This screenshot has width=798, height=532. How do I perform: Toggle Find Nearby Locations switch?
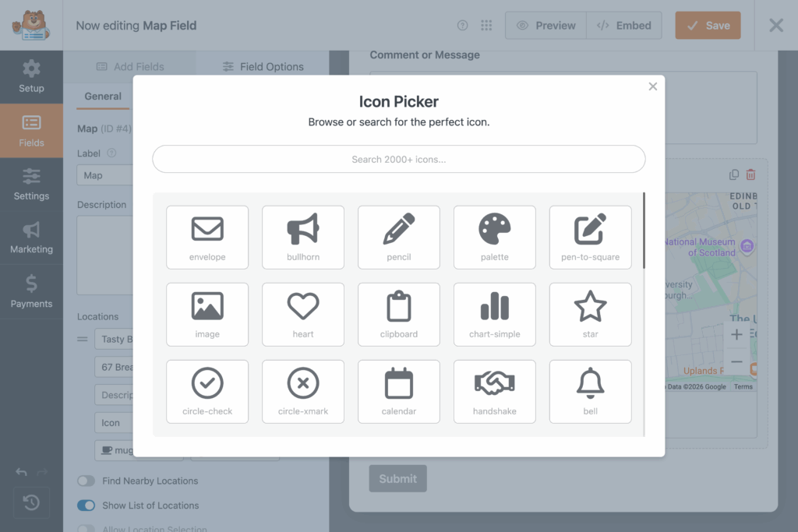point(86,481)
